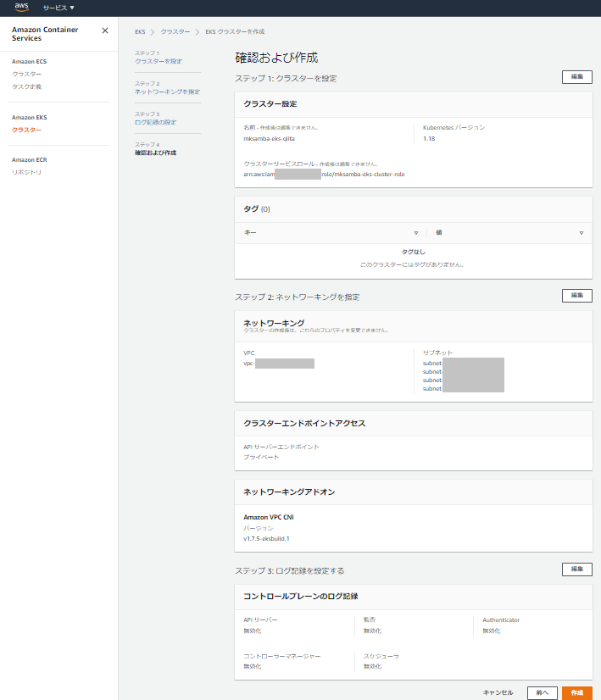601x700 pixels.
Task: Open タスク定義 in sidebar
Action: 26,86
